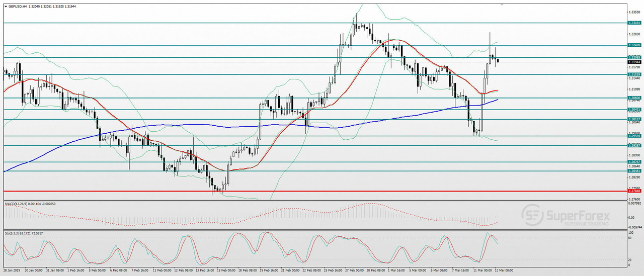644x276 pixels.
Task: Select the 1.29594 horizontal line price tag
Action: [634, 136]
